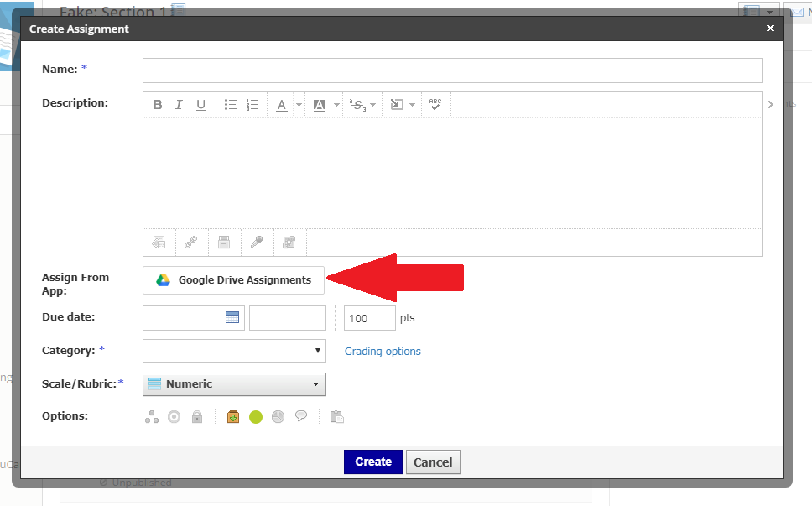Screen dimensions: 812x506
Task: Open the text color dropdown arrow
Action: [x=299, y=105]
